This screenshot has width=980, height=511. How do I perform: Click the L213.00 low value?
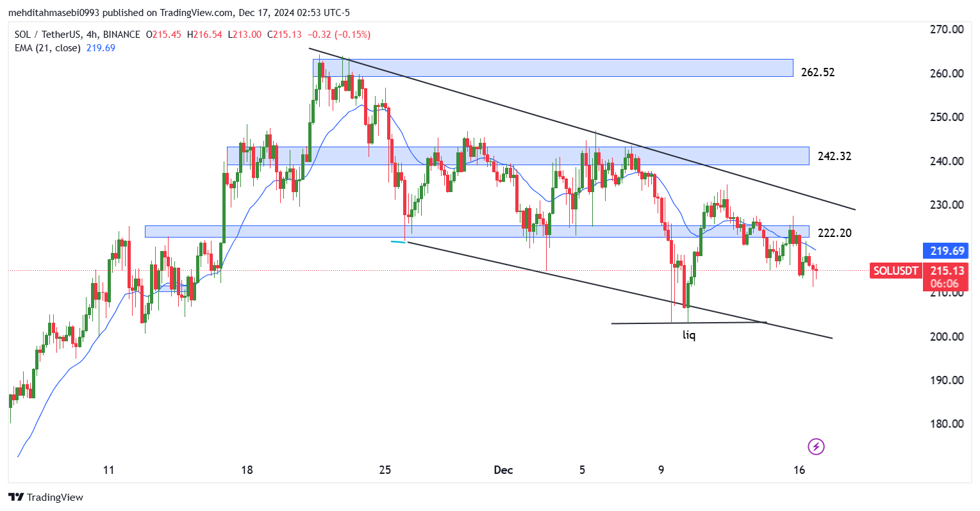click(244, 35)
